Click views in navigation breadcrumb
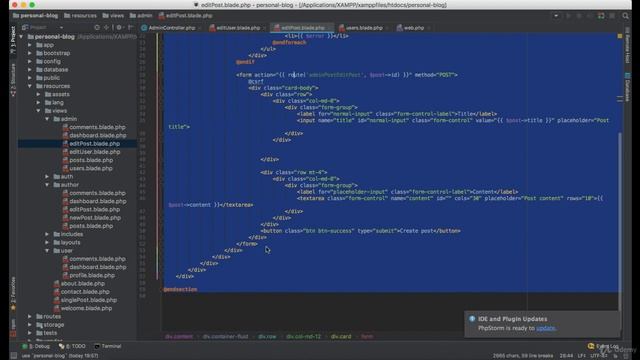 point(113,16)
